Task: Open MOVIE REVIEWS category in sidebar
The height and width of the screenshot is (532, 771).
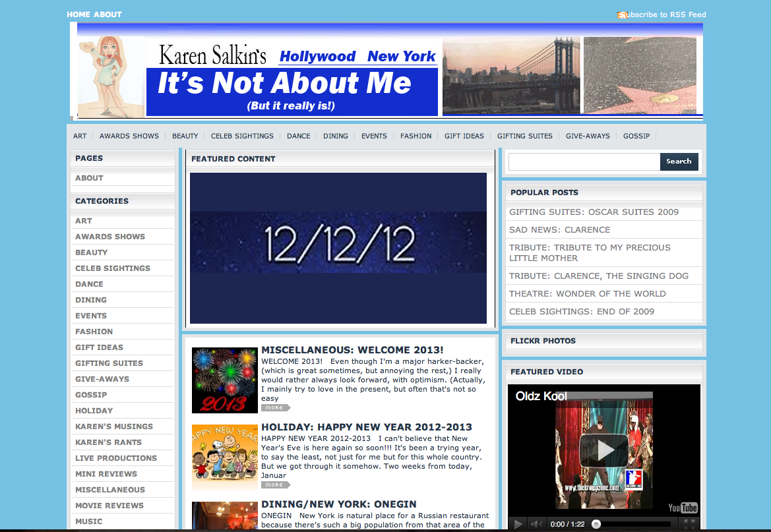Action: (x=109, y=506)
